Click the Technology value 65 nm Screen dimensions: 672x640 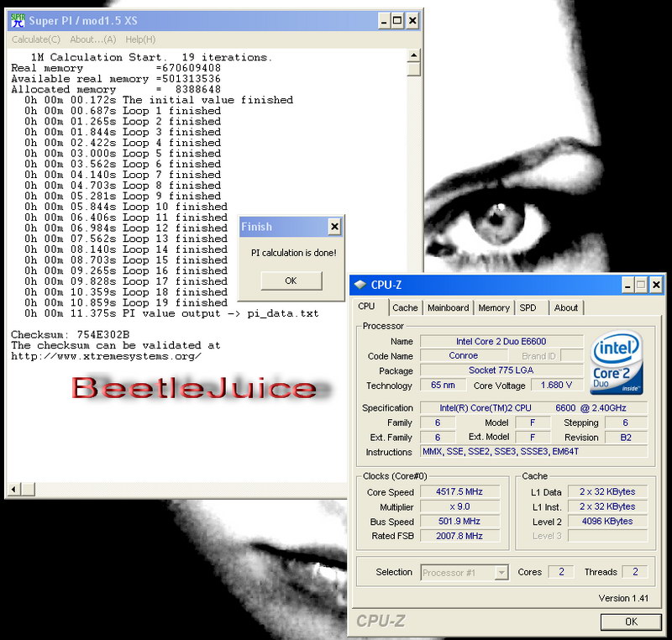[443, 386]
